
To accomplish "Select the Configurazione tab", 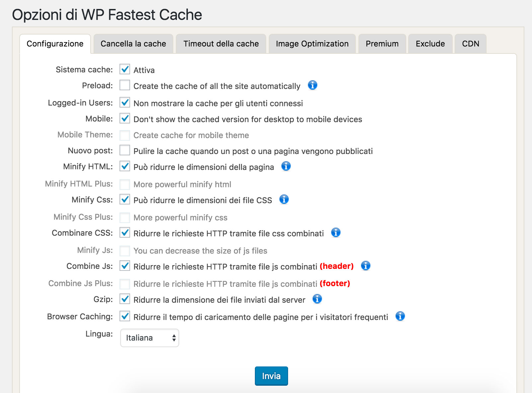I will 55,44.
